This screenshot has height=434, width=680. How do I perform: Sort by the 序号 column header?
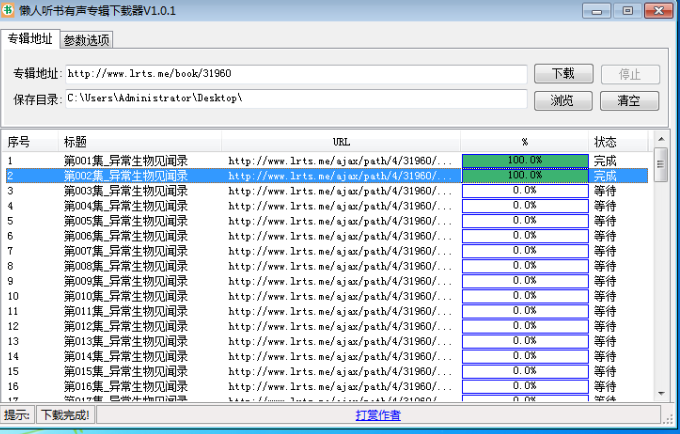(19, 142)
